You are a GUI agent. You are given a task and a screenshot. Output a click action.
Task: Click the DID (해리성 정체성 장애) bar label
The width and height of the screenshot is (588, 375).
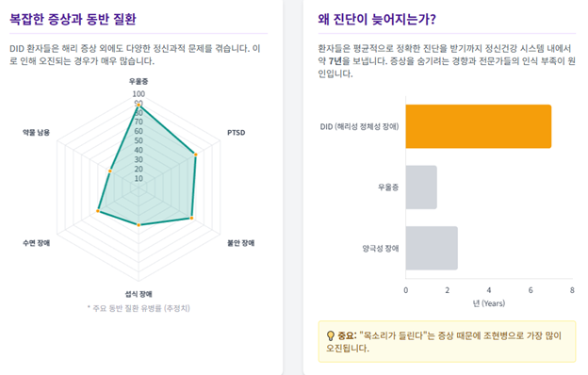(x=359, y=127)
